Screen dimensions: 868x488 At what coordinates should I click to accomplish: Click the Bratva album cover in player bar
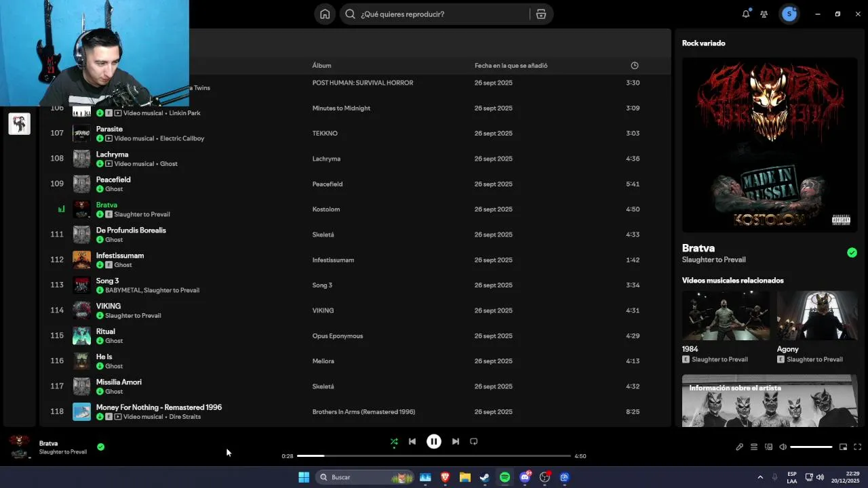point(20,447)
